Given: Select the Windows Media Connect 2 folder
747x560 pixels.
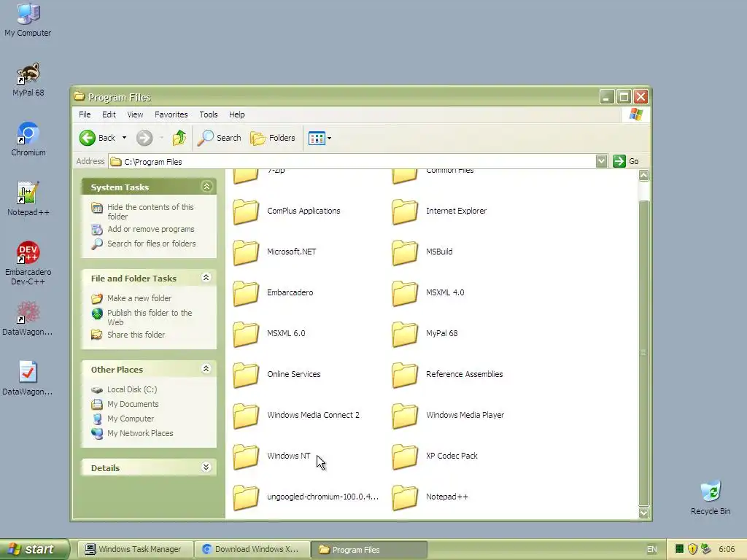Looking at the screenshot, I should coord(246,416).
